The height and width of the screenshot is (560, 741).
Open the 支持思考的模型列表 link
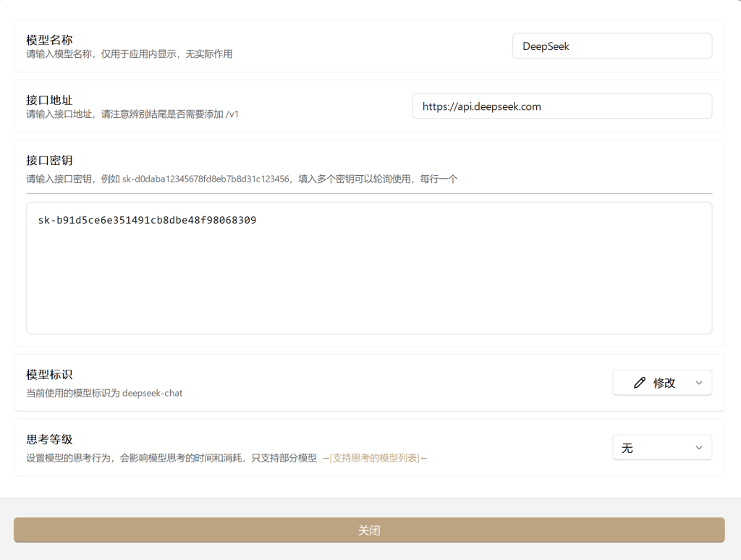click(x=374, y=458)
